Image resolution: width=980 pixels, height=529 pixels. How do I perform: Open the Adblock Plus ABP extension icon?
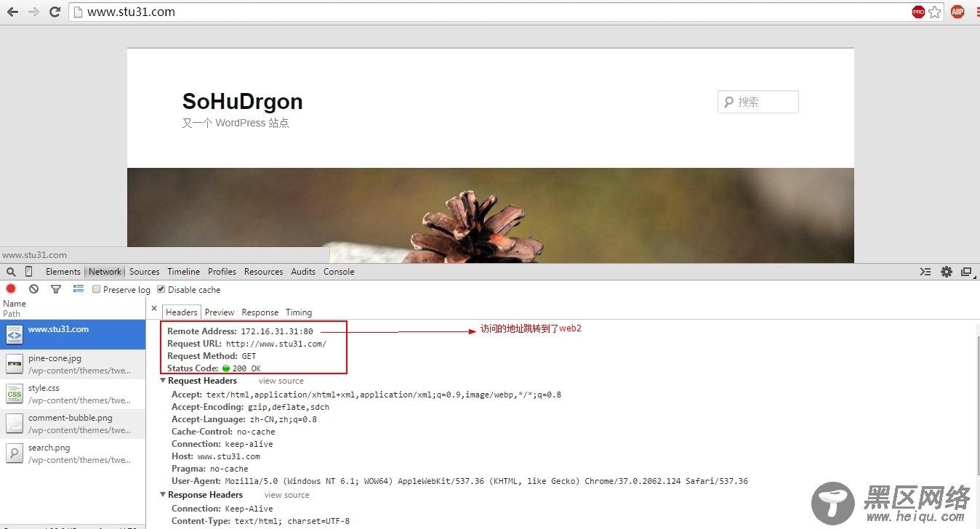pos(957,12)
